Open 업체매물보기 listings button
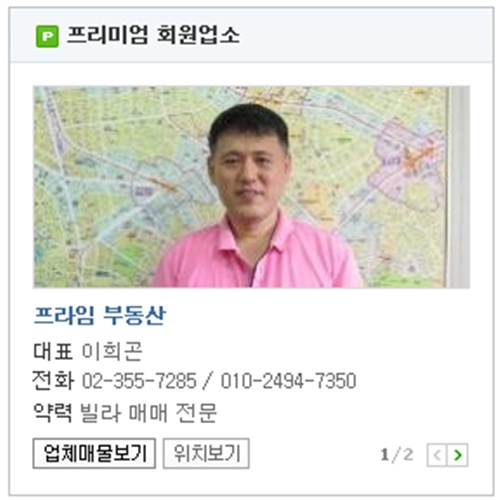Viewport: 500px width, 500px height. [94, 453]
